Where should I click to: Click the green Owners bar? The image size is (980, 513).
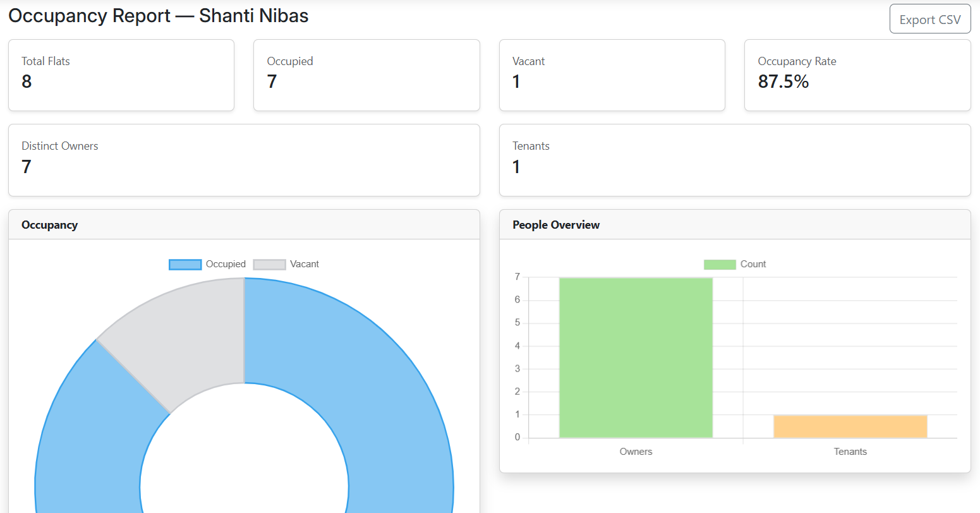[x=636, y=358]
